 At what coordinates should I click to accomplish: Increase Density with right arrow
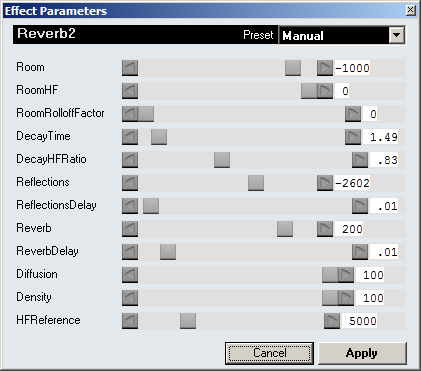tap(346, 298)
